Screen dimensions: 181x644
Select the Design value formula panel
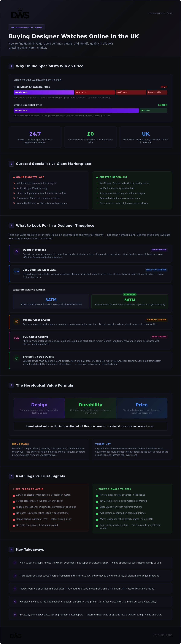[39, 408]
